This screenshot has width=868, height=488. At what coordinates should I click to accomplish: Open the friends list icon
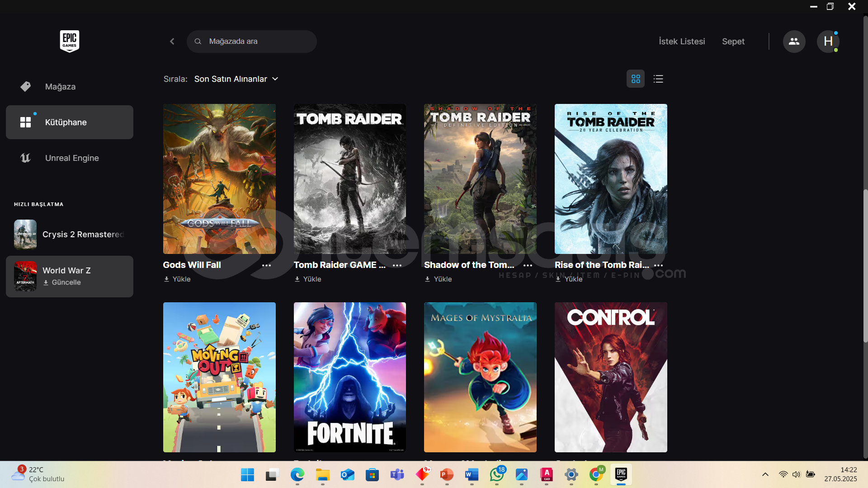(x=794, y=42)
